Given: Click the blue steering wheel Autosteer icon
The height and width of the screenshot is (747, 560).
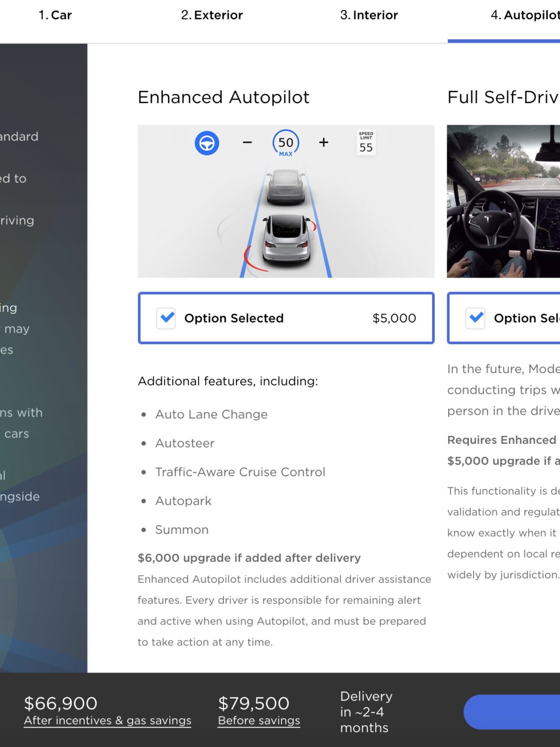Looking at the screenshot, I should coord(207,143).
